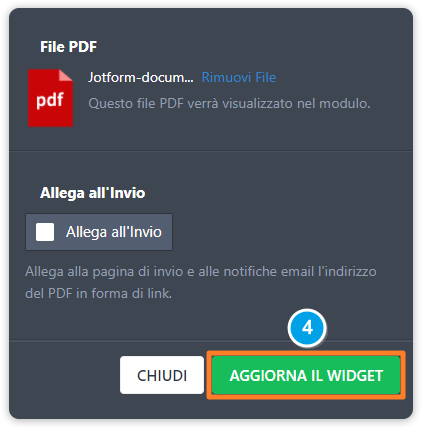Click the File PDF section heading
This screenshot has height=429, width=422.
[68, 47]
